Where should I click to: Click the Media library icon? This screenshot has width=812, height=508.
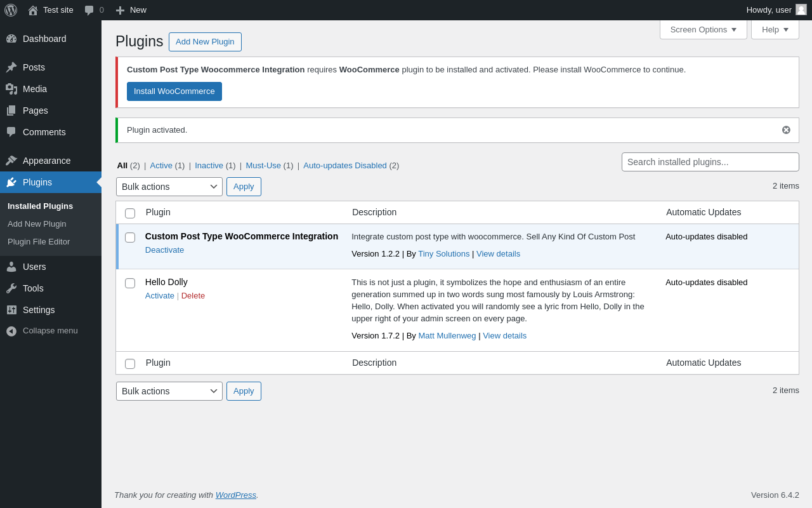[11, 89]
